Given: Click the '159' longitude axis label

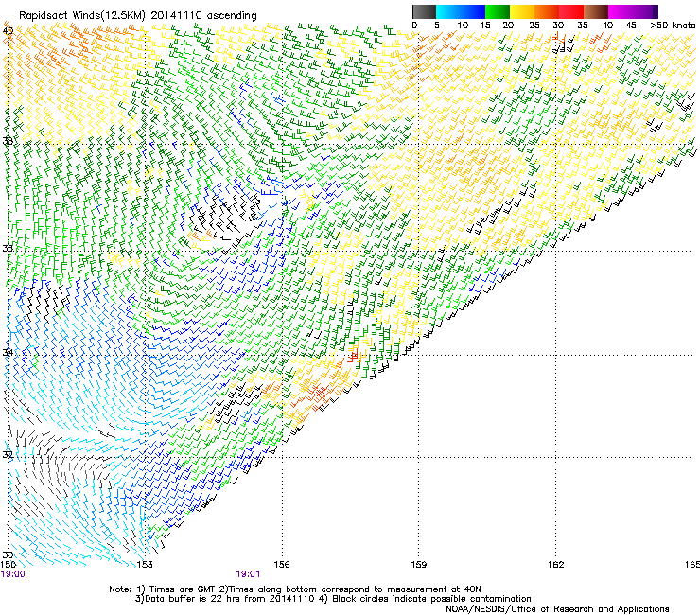Looking at the screenshot, I should [x=418, y=565].
